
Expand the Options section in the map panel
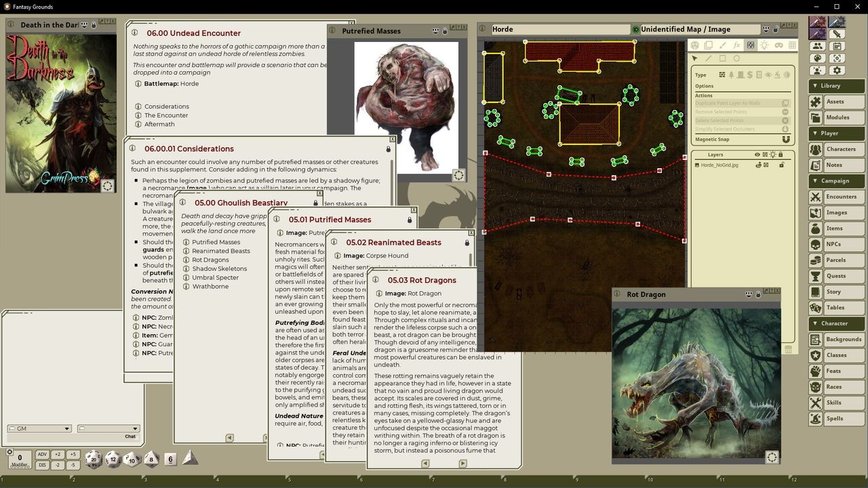click(705, 86)
